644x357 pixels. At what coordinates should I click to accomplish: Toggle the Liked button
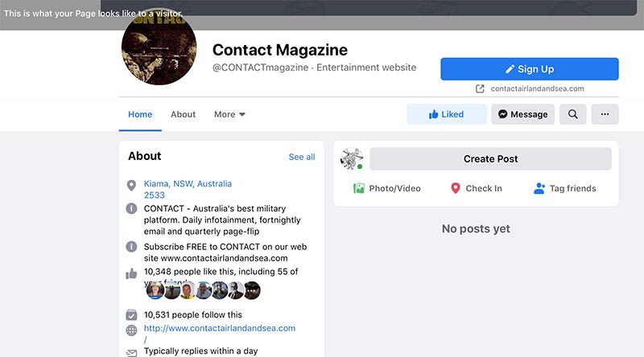click(x=447, y=114)
